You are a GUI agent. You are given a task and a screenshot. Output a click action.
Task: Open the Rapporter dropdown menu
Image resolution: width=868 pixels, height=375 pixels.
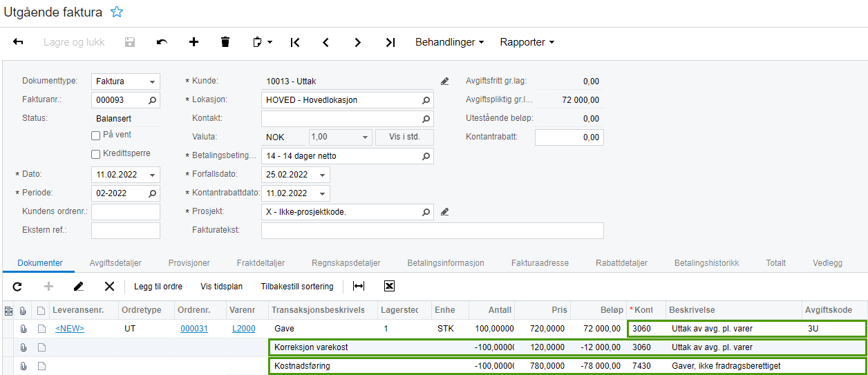click(527, 42)
